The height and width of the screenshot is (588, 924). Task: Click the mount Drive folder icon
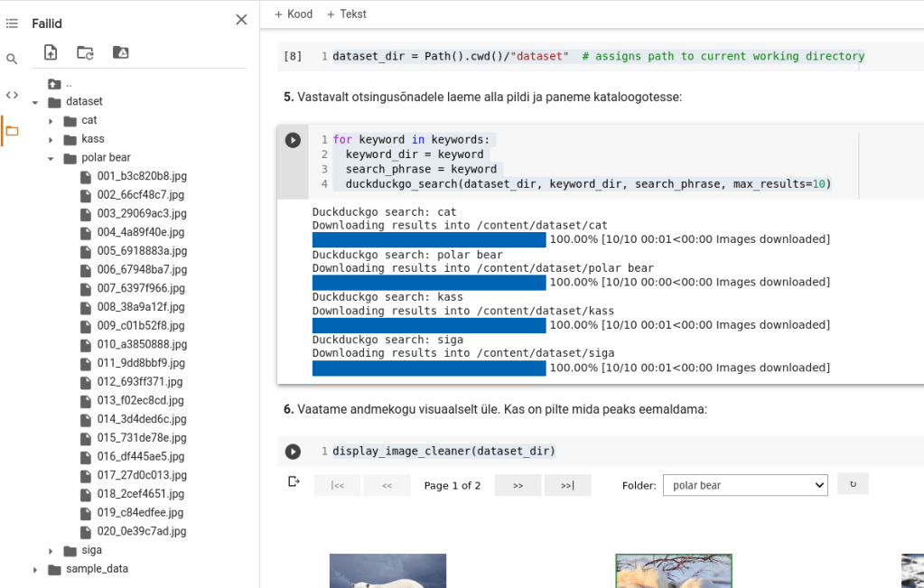[x=120, y=52]
